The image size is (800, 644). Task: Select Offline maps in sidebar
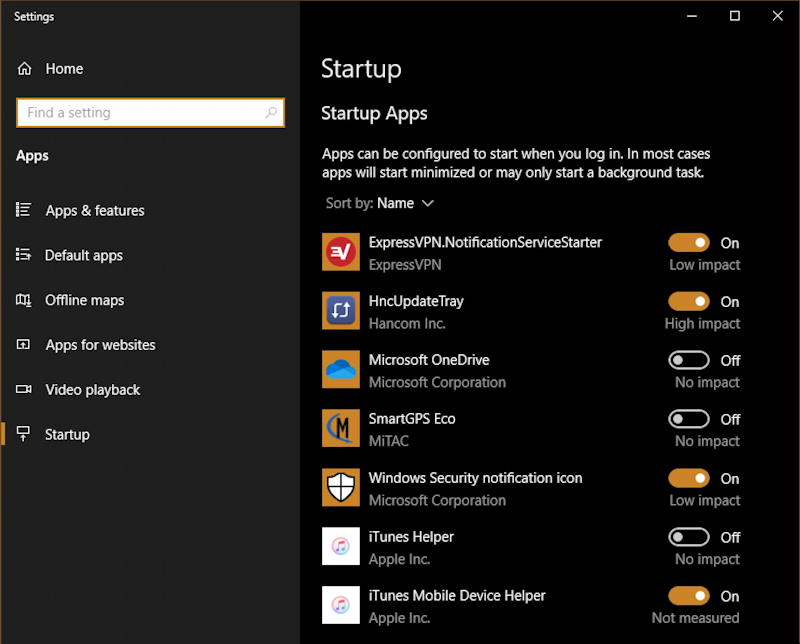tap(84, 300)
